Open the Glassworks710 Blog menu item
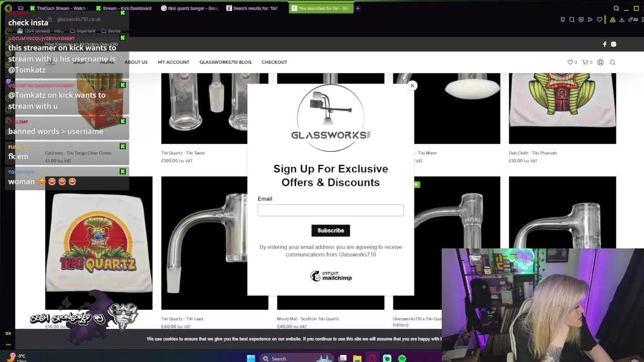 click(x=225, y=62)
